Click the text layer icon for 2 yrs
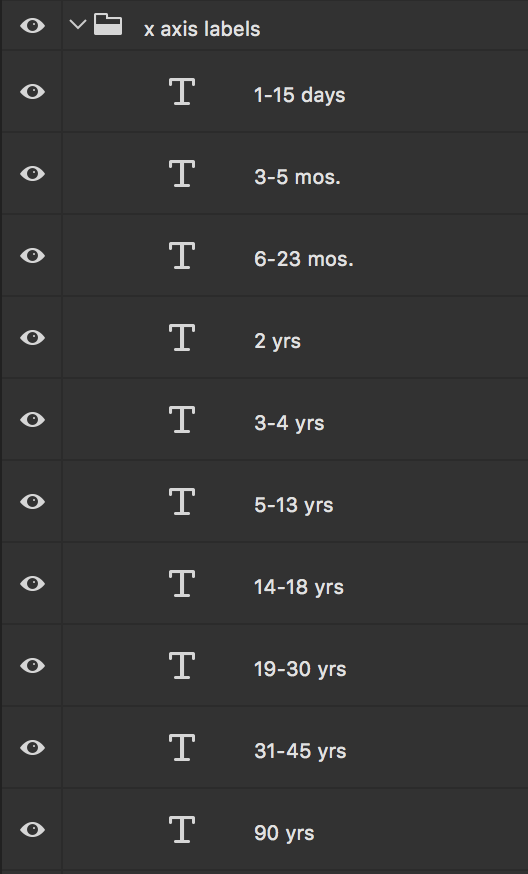Image resolution: width=528 pixels, height=874 pixels. (x=182, y=337)
